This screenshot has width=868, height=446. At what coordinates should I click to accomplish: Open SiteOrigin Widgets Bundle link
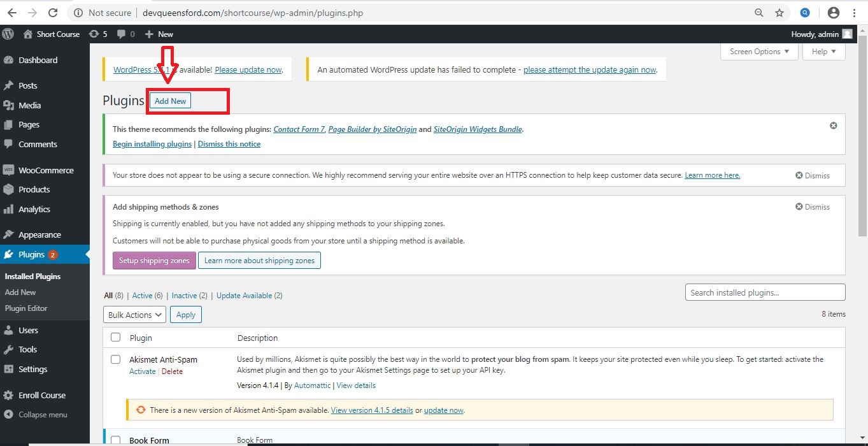(478, 129)
